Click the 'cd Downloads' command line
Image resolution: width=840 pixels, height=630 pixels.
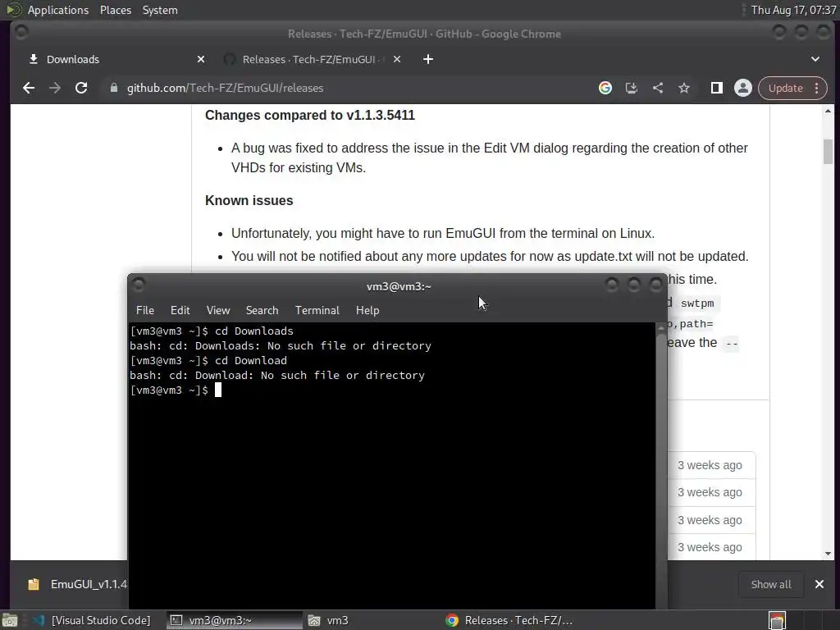[x=212, y=331]
